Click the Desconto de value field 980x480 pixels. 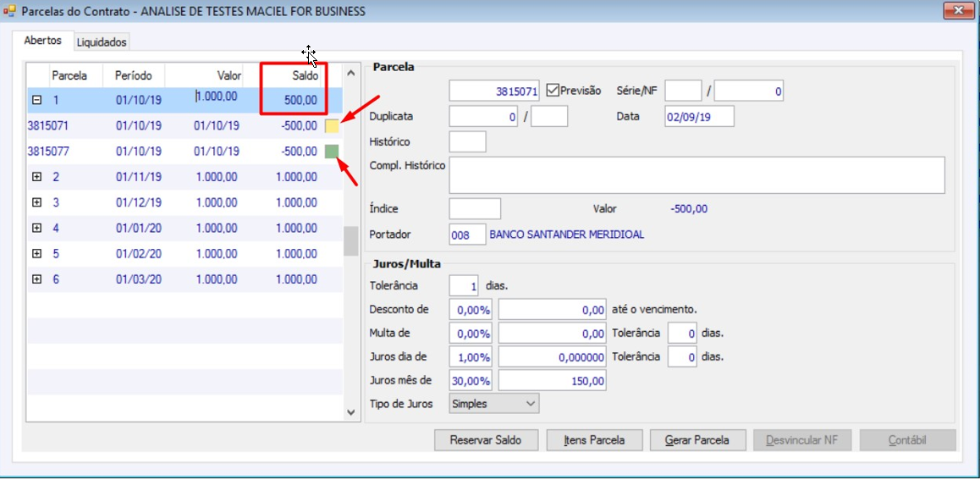(553, 309)
